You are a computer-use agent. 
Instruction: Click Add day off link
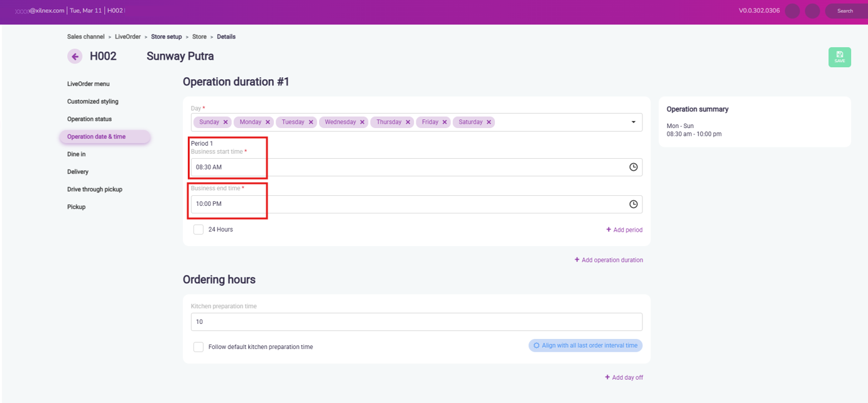pos(624,377)
